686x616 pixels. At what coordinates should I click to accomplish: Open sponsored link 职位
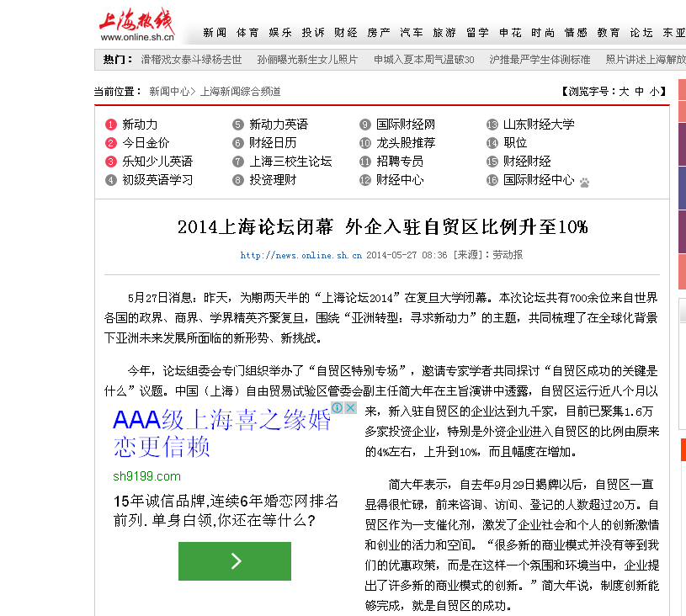515,143
